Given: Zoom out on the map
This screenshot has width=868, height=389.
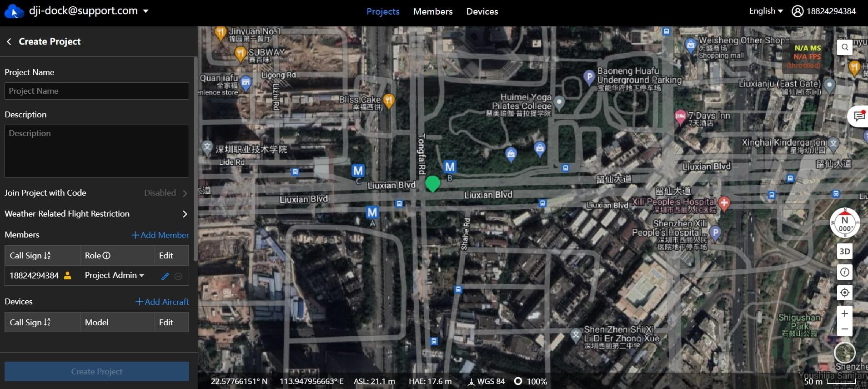Looking at the screenshot, I should (844, 328).
